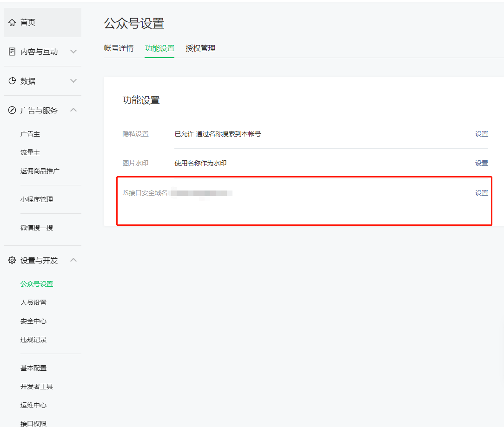Screen dimensions: 504x427
Task: Expand the 内容与互动 chevron
Action: coord(73,52)
